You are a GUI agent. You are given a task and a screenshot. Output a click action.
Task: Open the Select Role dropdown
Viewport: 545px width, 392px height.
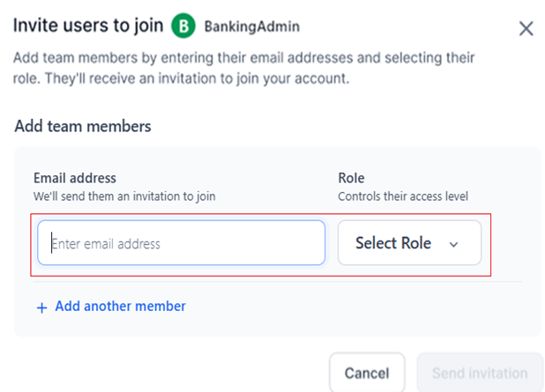pyautogui.click(x=409, y=243)
